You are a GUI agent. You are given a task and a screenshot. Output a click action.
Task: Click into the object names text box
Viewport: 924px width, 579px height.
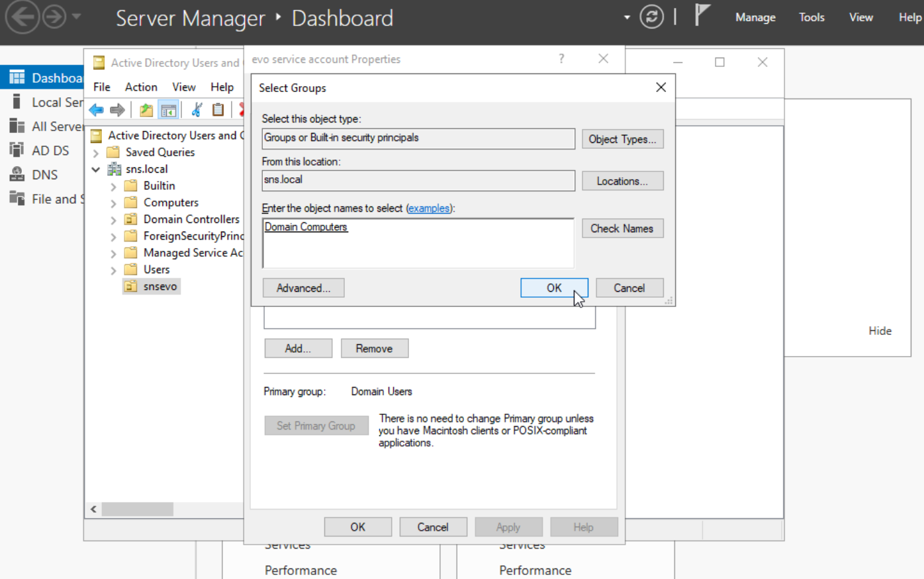(x=418, y=243)
